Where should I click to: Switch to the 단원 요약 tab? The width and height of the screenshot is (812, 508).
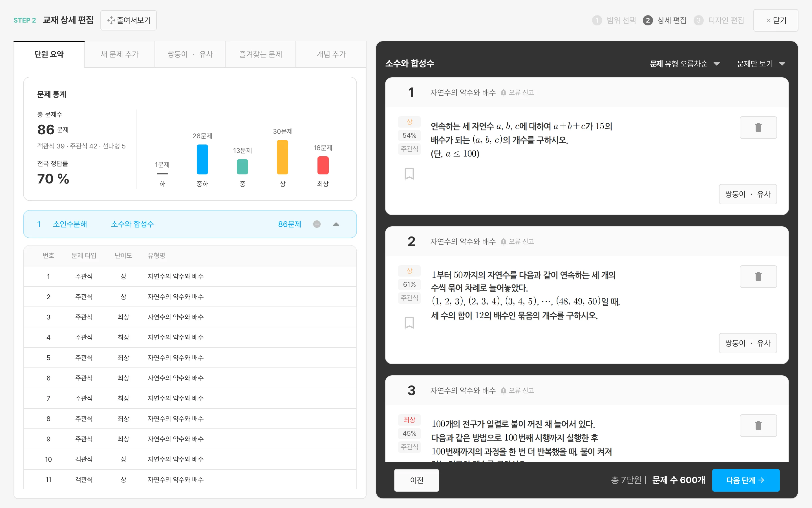(x=49, y=54)
